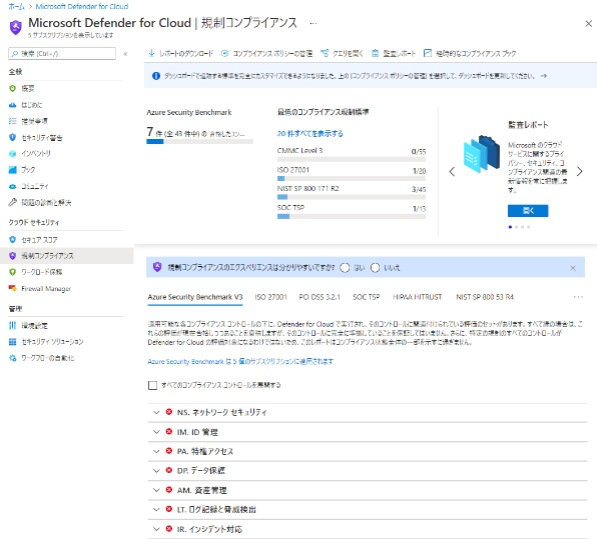The height and width of the screenshot is (539, 597).
Task: Open セキュリティ ソリューション grid icon
Action: 13,341
